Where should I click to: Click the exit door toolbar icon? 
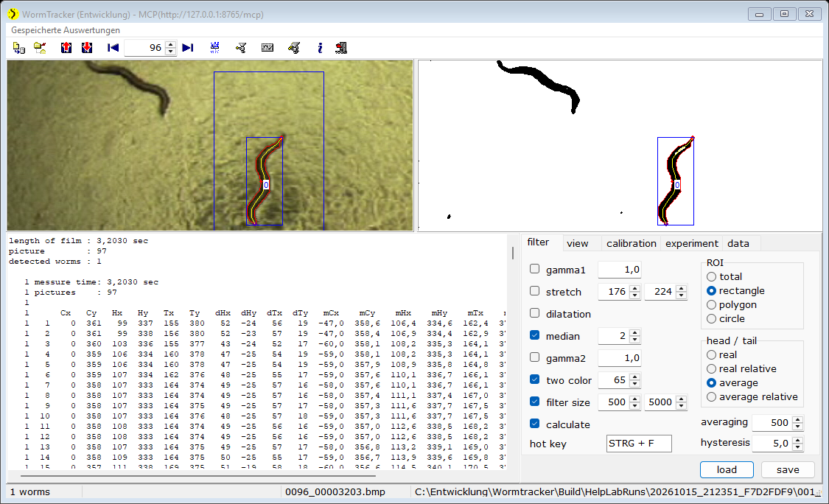click(x=341, y=48)
